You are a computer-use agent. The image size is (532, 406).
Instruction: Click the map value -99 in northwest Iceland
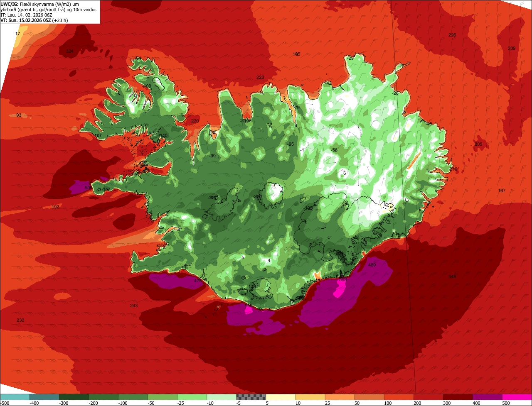pyautogui.click(x=212, y=156)
